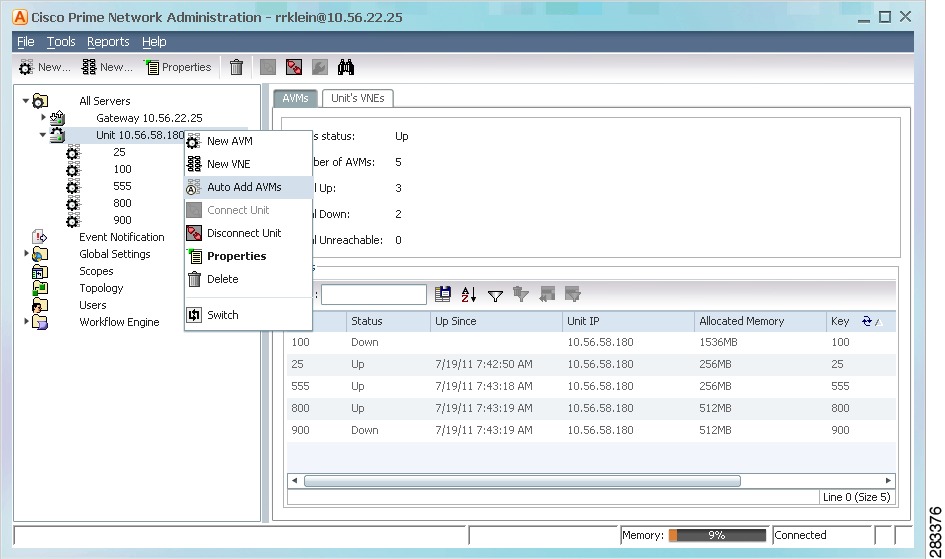Sort table by Unit IP column
The image size is (945, 559).
pyautogui.click(x=629, y=321)
